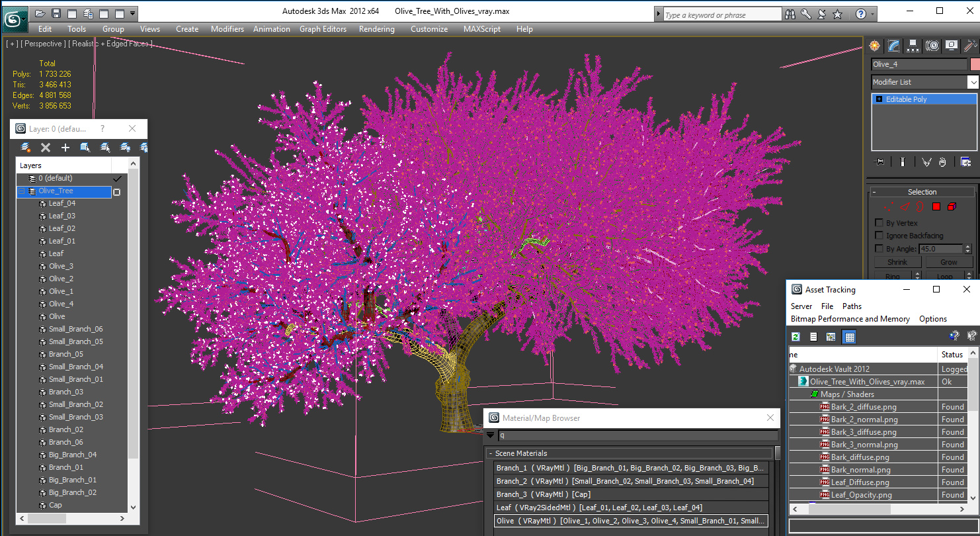Screen dimensions: 980x536
Task: Open the Utilities hammer panel tab
Action: [x=971, y=46]
